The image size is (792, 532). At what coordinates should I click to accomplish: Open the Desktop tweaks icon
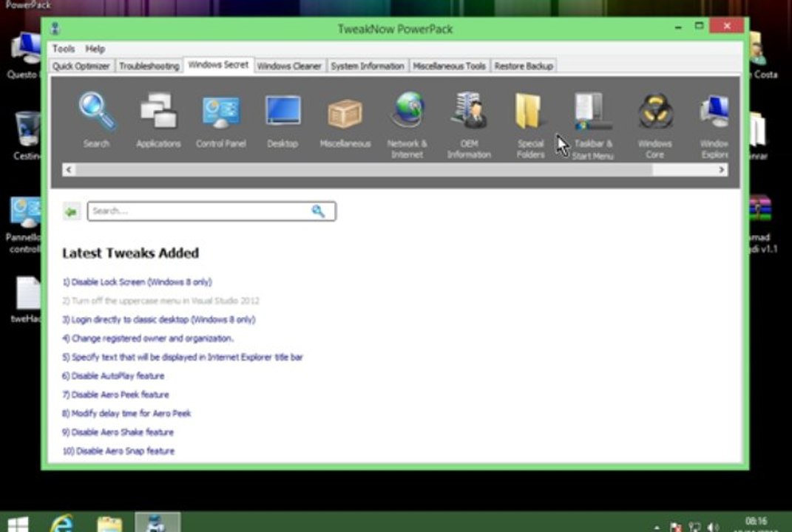coord(282,120)
